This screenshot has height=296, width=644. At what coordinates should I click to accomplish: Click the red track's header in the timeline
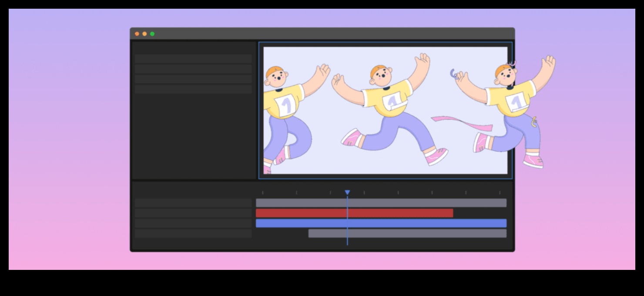(193, 213)
